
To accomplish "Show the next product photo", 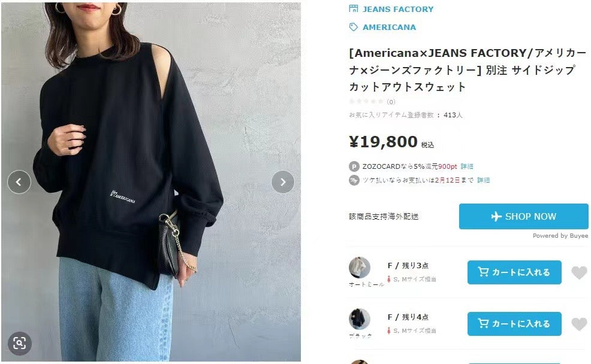I will click(283, 182).
